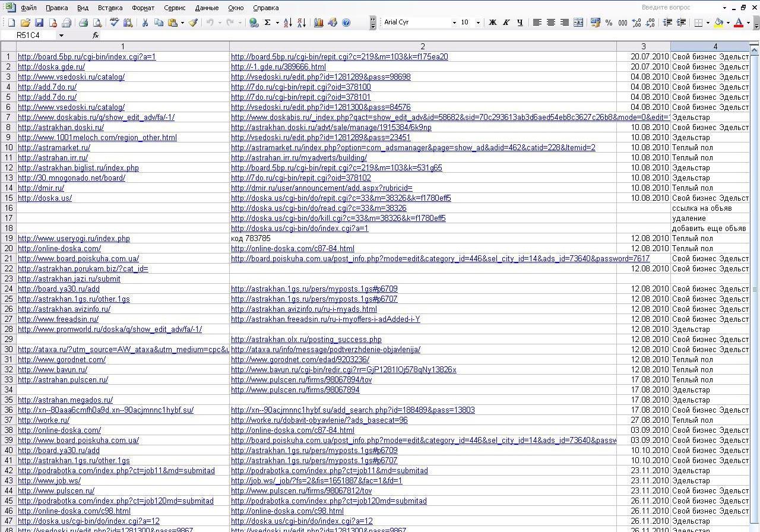Screen dimensions: 760x532
Task: Select column 3 header
Action: pos(644,46)
